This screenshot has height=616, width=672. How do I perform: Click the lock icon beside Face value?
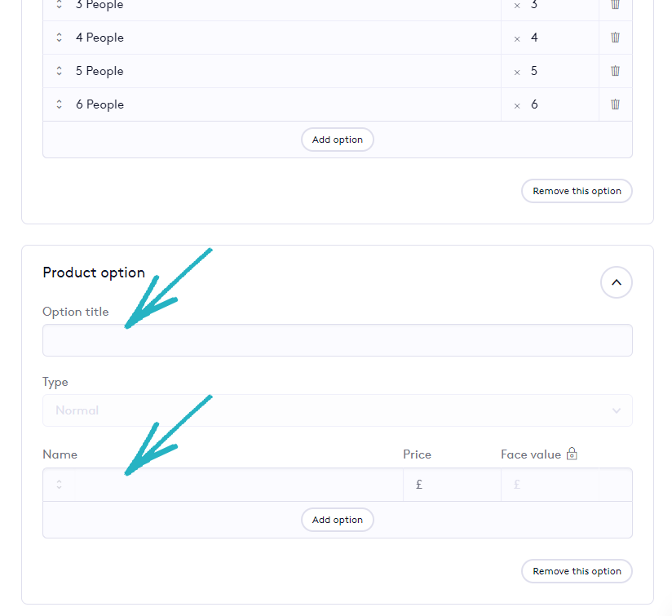[572, 454]
